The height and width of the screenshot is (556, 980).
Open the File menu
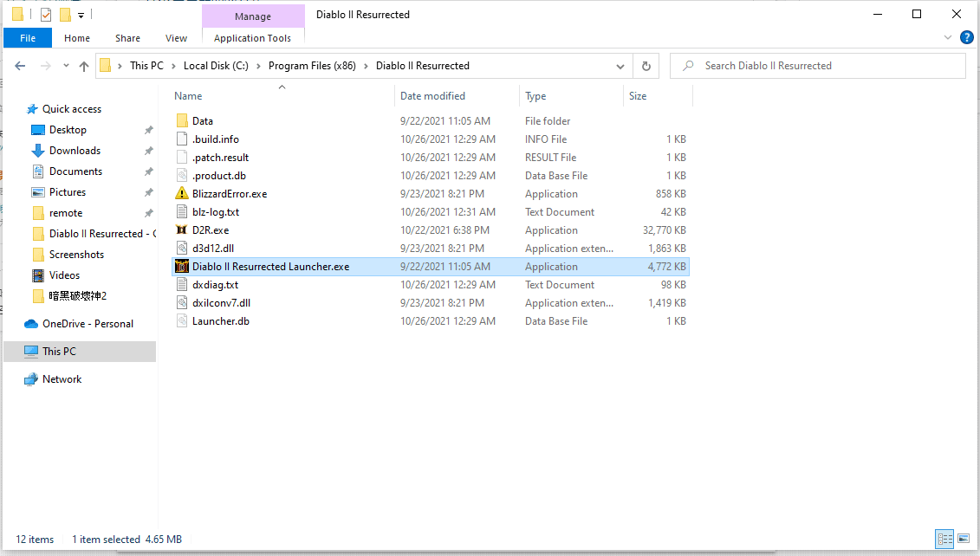click(28, 38)
